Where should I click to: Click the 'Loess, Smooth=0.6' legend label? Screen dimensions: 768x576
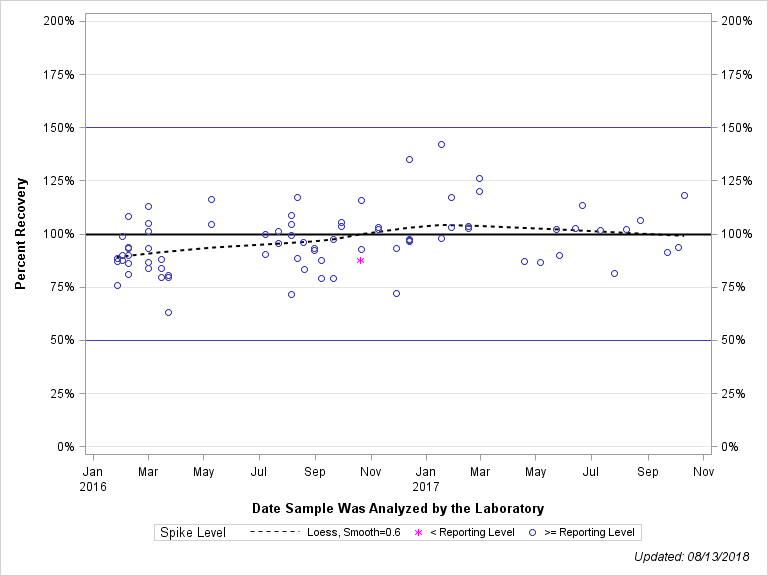(354, 532)
